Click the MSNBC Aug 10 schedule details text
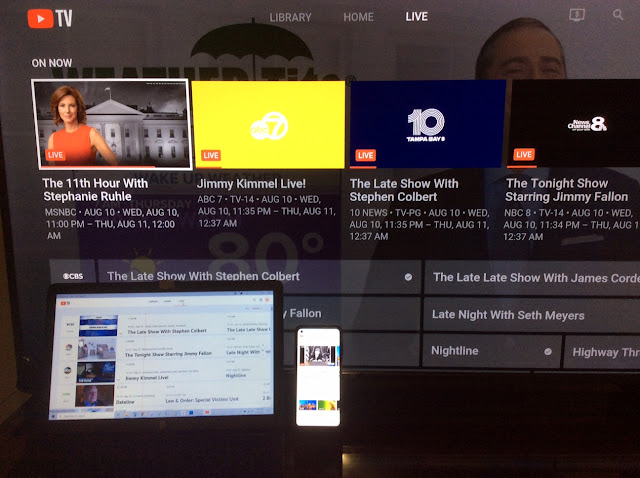The height and width of the screenshot is (478, 640). (x=112, y=224)
